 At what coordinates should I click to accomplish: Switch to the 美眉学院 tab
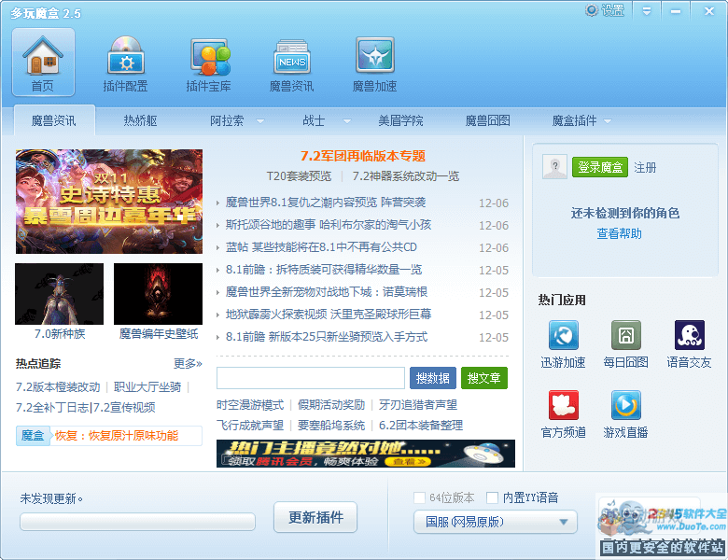coord(400,120)
